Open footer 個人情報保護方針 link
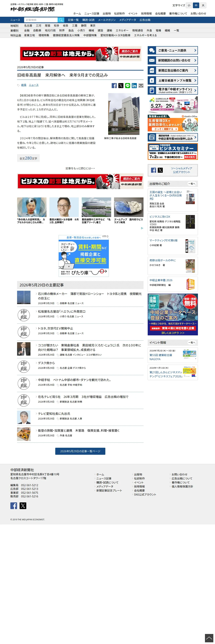 tap(182, 487)
